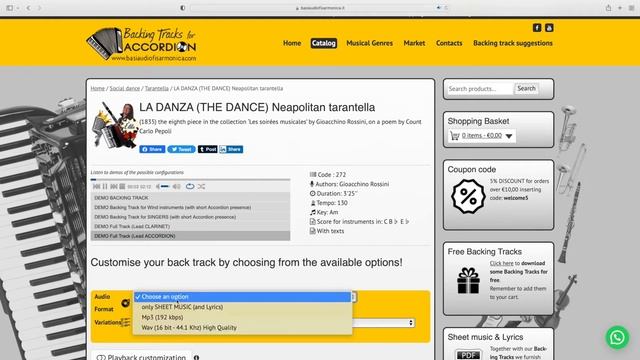640x360 pixels.
Task: Click the shopping cart icon
Action: (x=455, y=136)
